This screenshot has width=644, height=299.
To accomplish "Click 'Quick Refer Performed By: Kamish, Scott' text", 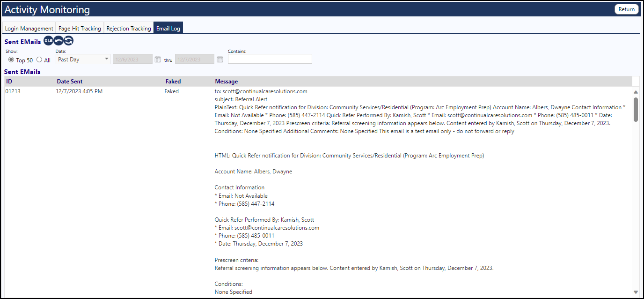I will click(264, 220).
